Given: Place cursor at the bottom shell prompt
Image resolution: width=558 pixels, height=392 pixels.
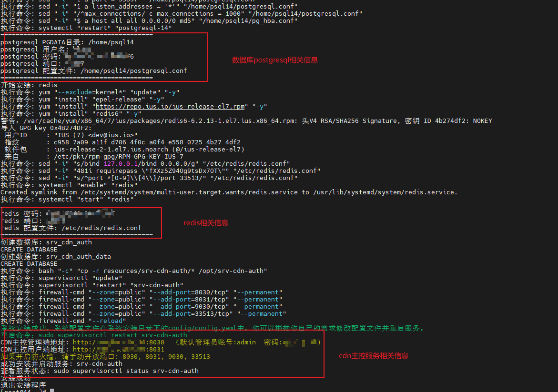Looking at the screenshot, I should pyautogui.click(x=52, y=390).
